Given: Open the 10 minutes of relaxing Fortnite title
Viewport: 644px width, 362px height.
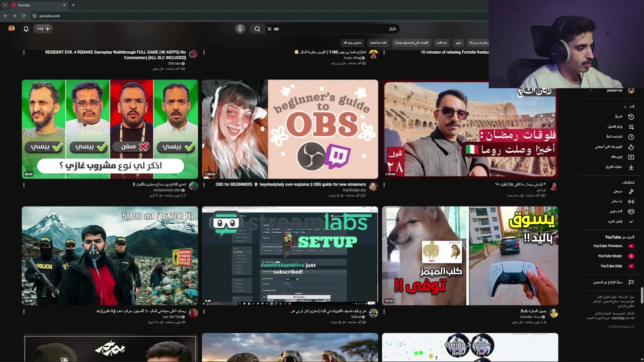Looking at the screenshot, I should tap(455, 52).
